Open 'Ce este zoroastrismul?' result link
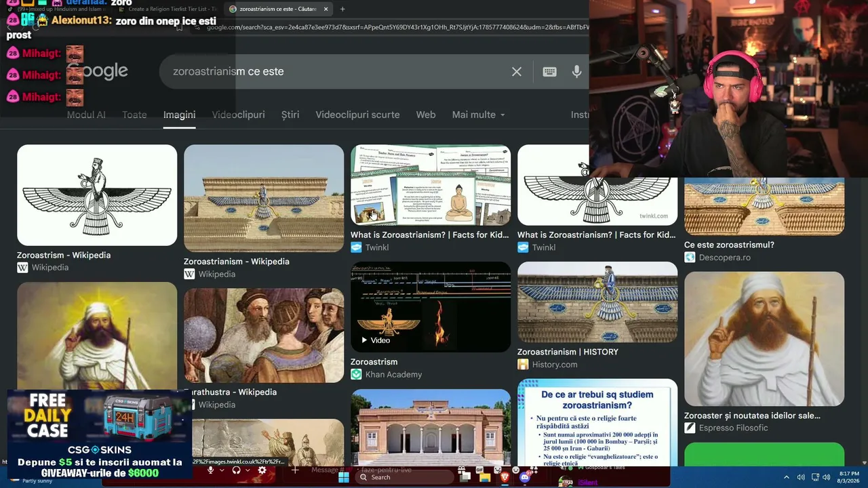This screenshot has height=488, width=868. (729, 245)
